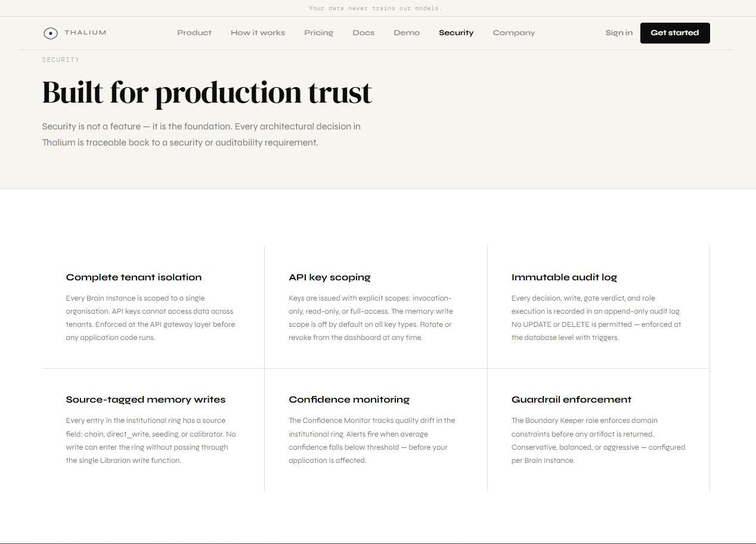
Task: Click the Guardrail enforcement heading
Action: [571, 400]
